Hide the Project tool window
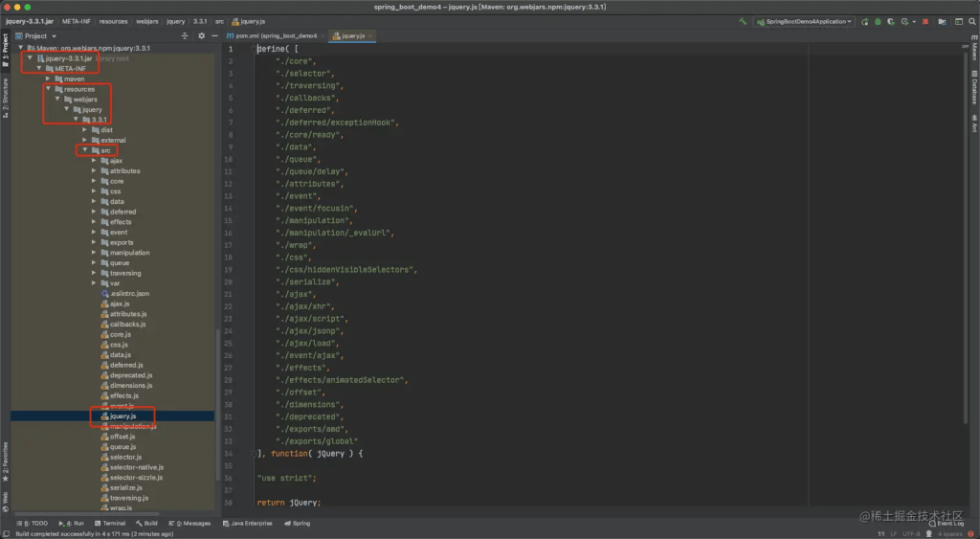Screen dimensions: 980x539 [213, 35]
